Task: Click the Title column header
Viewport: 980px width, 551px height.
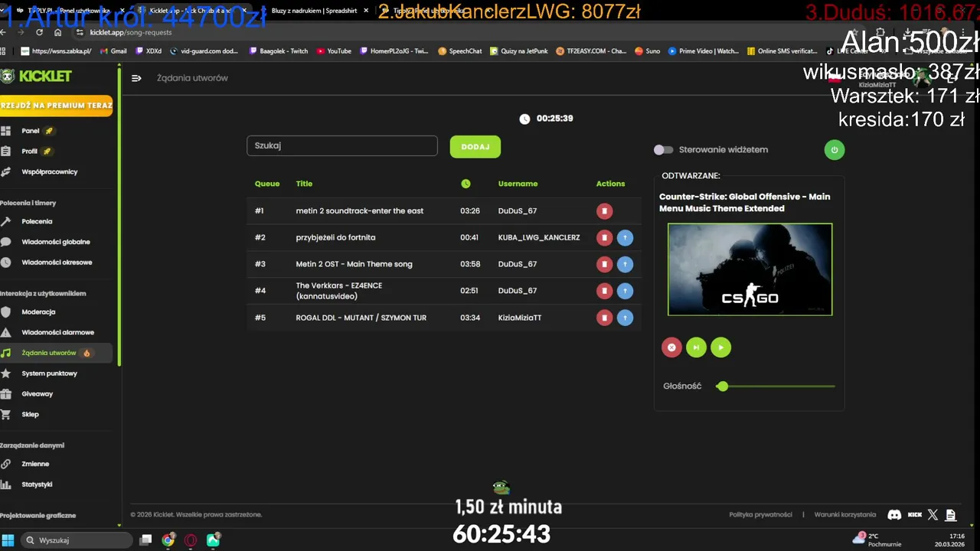Action: click(304, 184)
